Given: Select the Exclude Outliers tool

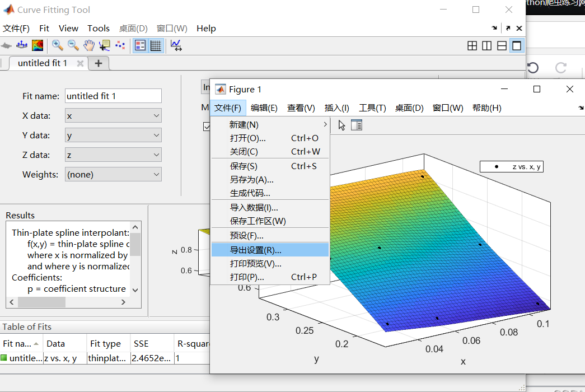Looking at the screenshot, I should [x=120, y=45].
